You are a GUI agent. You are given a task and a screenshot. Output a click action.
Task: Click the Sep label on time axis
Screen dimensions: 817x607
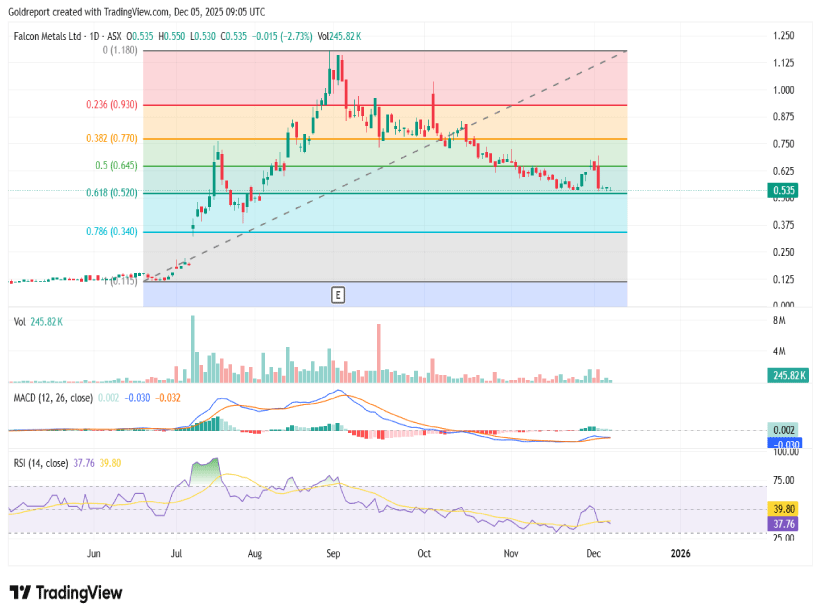pyautogui.click(x=335, y=552)
